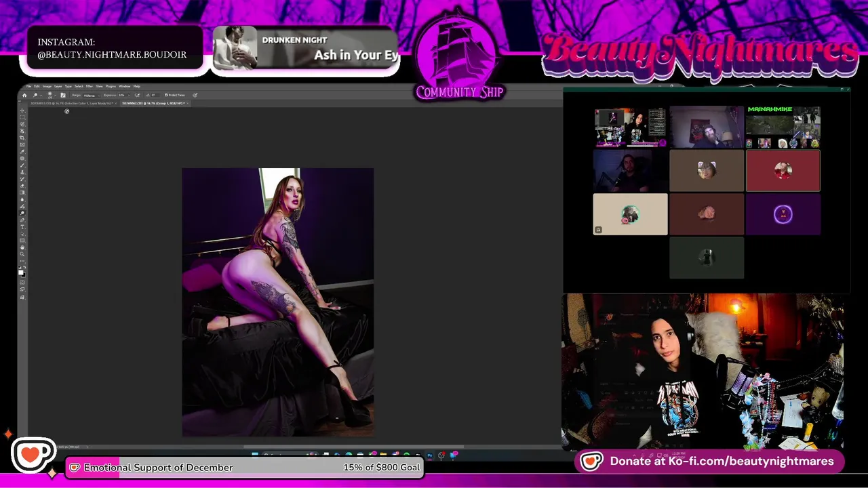Select the purple avatar call tile

click(783, 214)
